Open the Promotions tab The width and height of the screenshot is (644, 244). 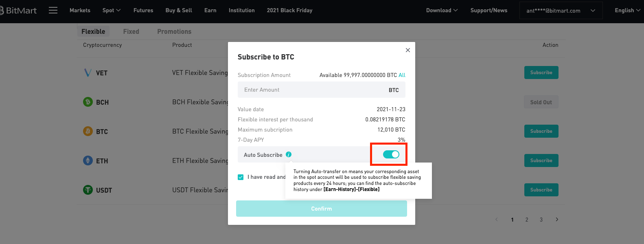tap(174, 31)
